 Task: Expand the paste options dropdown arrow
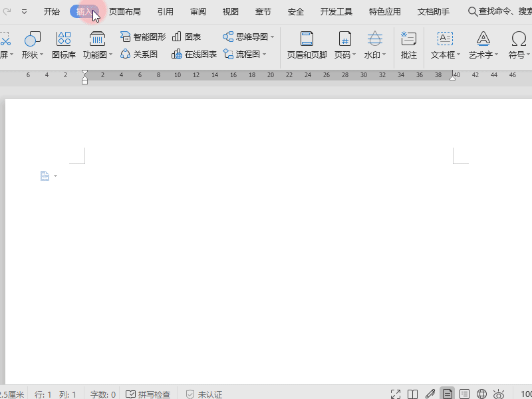point(55,176)
